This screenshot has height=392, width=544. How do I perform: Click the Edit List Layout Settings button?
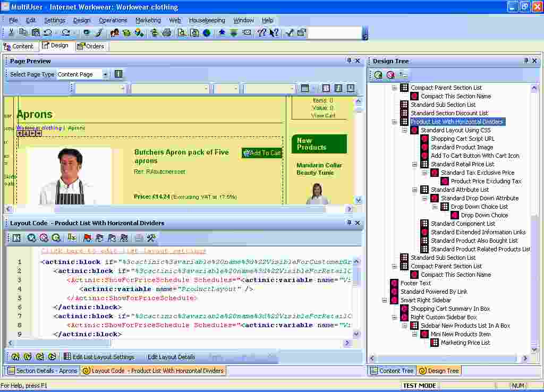click(x=99, y=357)
